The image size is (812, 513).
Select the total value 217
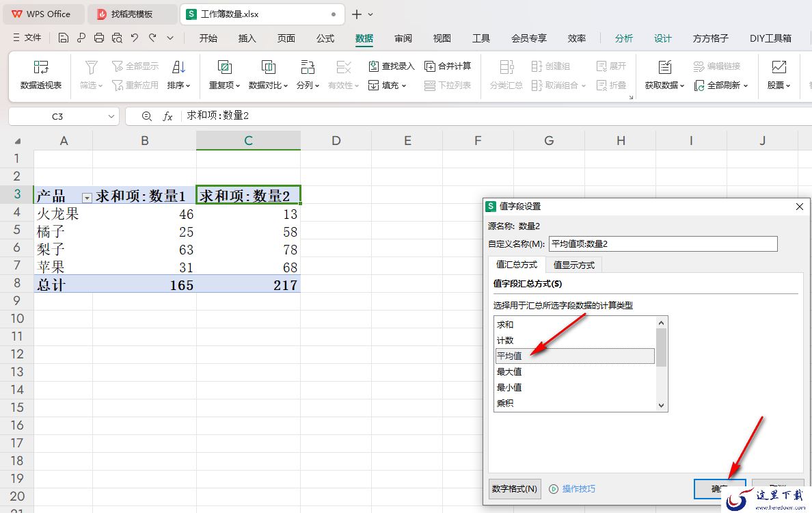tap(249, 284)
